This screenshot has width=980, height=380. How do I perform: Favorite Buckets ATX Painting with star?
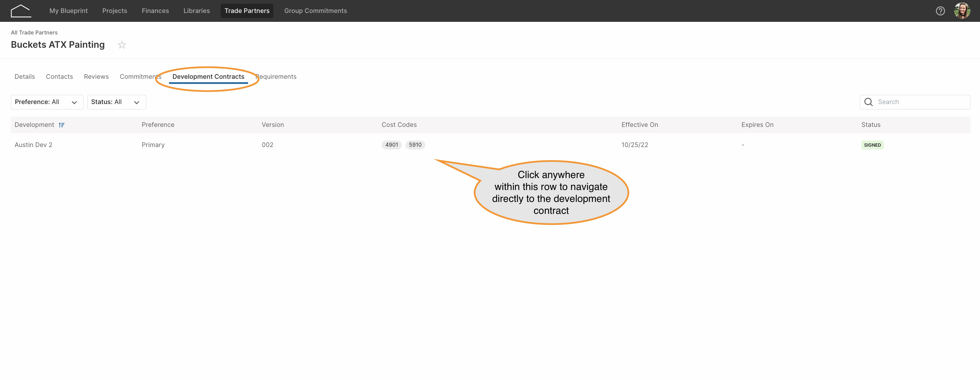click(x=122, y=45)
